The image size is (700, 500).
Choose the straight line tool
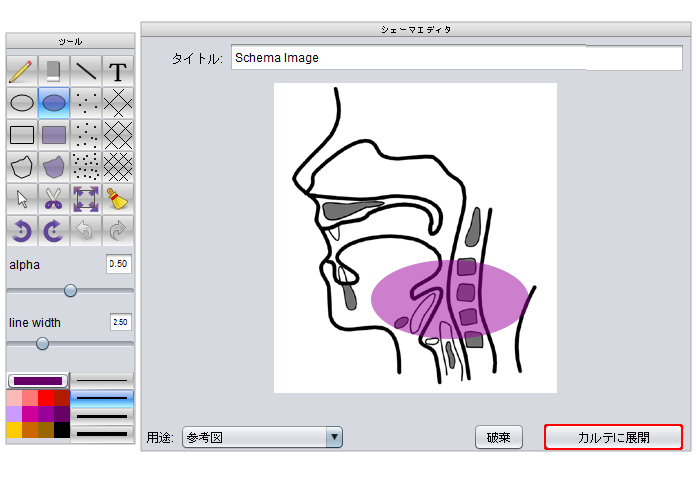click(86, 71)
